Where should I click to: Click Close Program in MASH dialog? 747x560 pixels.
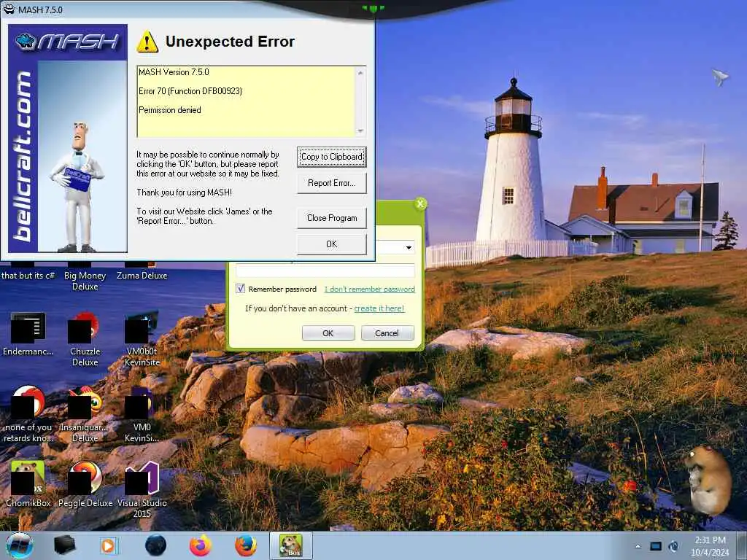pyautogui.click(x=332, y=217)
